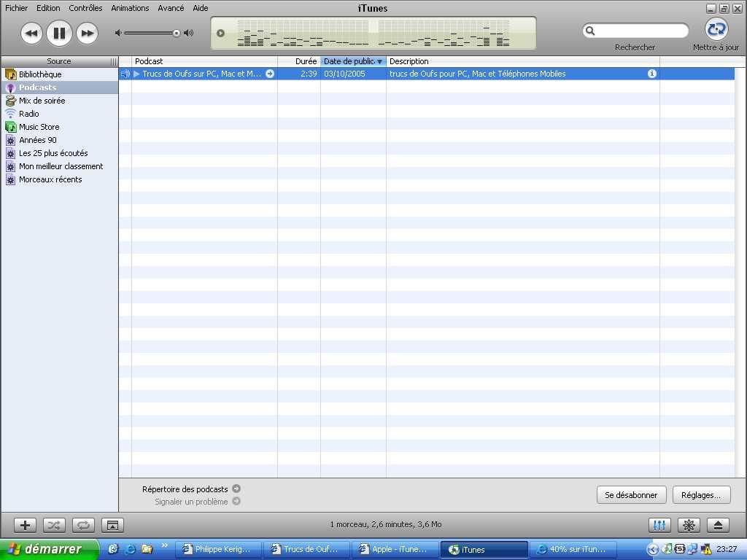
Task: Click the loud speaker icon beside volume slider
Action: [x=189, y=33]
